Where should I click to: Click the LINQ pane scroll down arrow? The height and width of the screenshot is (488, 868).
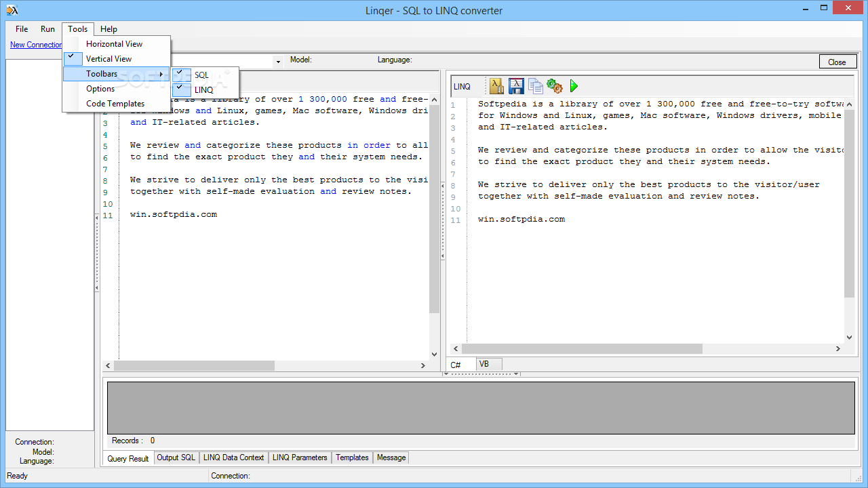(849, 338)
